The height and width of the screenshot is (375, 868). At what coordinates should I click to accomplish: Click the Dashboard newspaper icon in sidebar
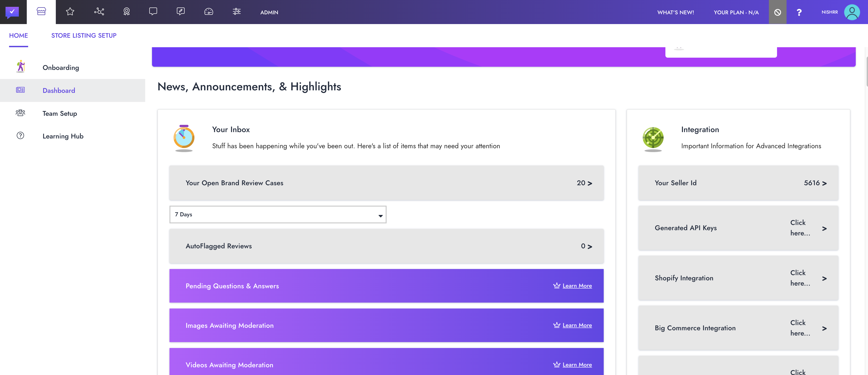pyautogui.click(x=20, y=90)
